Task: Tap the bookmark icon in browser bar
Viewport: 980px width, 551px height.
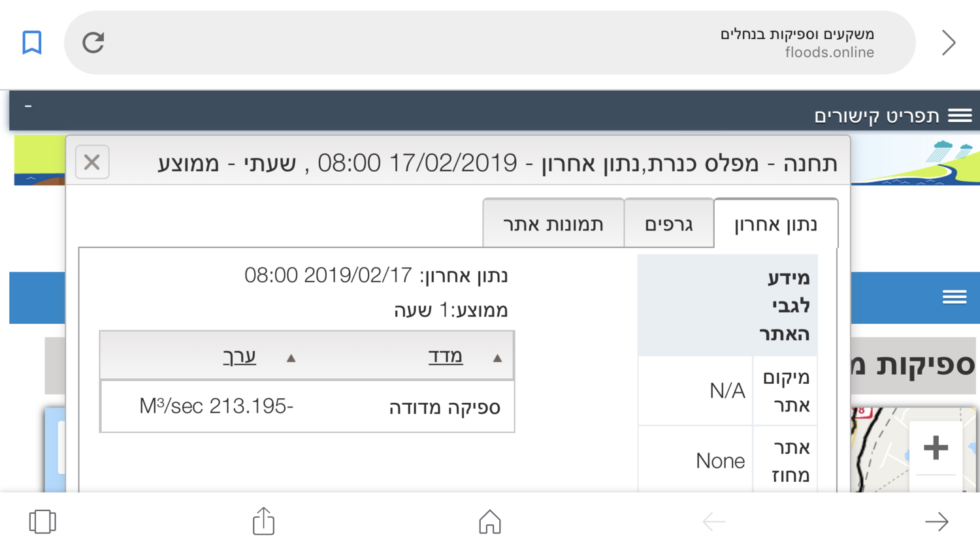Action: point(32,42)
